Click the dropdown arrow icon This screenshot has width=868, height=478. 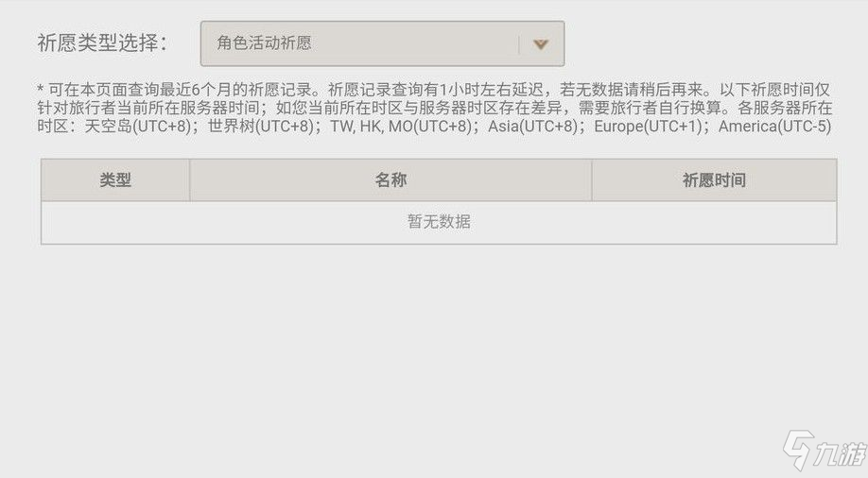pyautogui.click(x=540, y=44)
